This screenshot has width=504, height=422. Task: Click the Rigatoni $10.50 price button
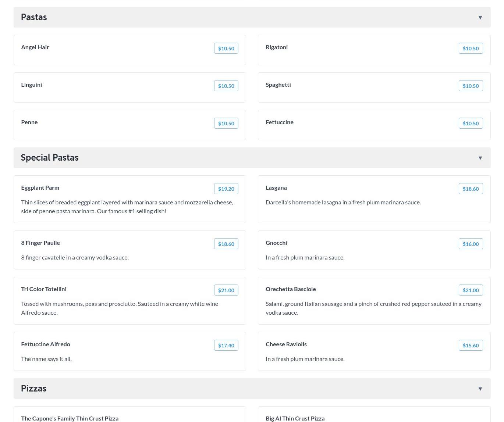[471, 49]
